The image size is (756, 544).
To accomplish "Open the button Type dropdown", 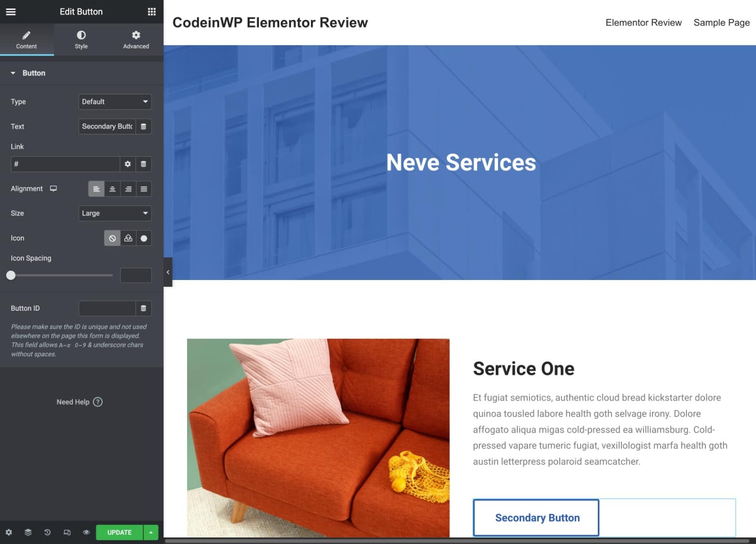I will pos(115,102).
